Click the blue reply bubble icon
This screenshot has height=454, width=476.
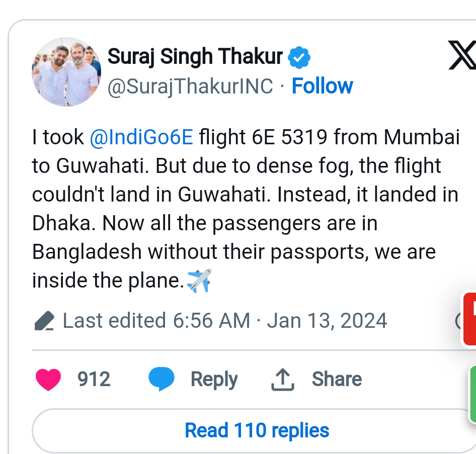click(162, 379)
